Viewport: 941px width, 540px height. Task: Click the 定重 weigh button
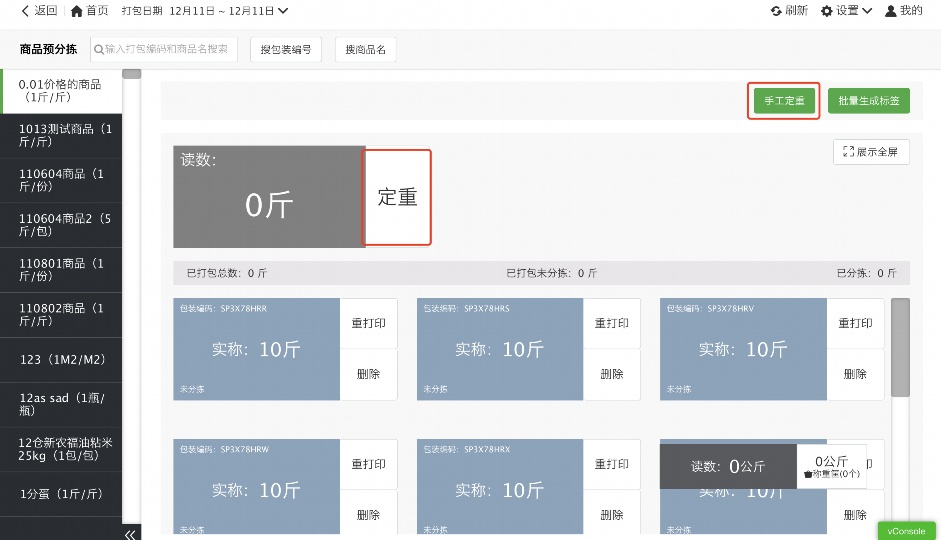click(397, 197)
